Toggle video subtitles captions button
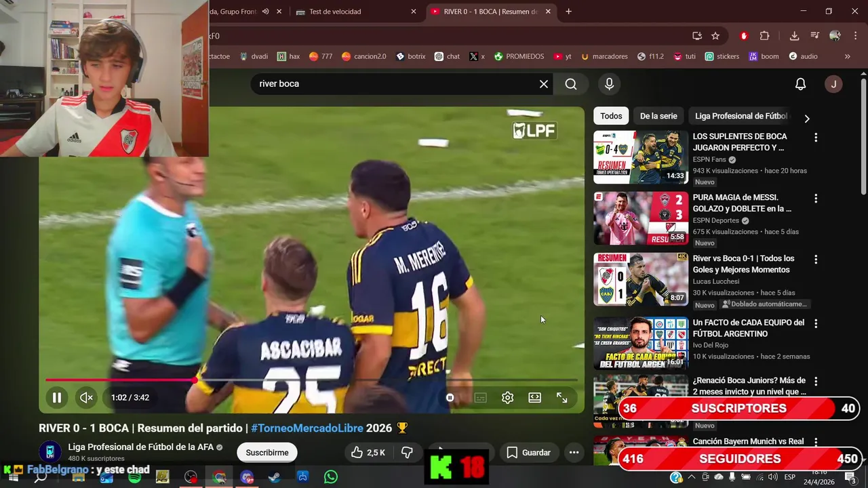The height and width of the screenshot is (488, 868). tap(480, 398)
